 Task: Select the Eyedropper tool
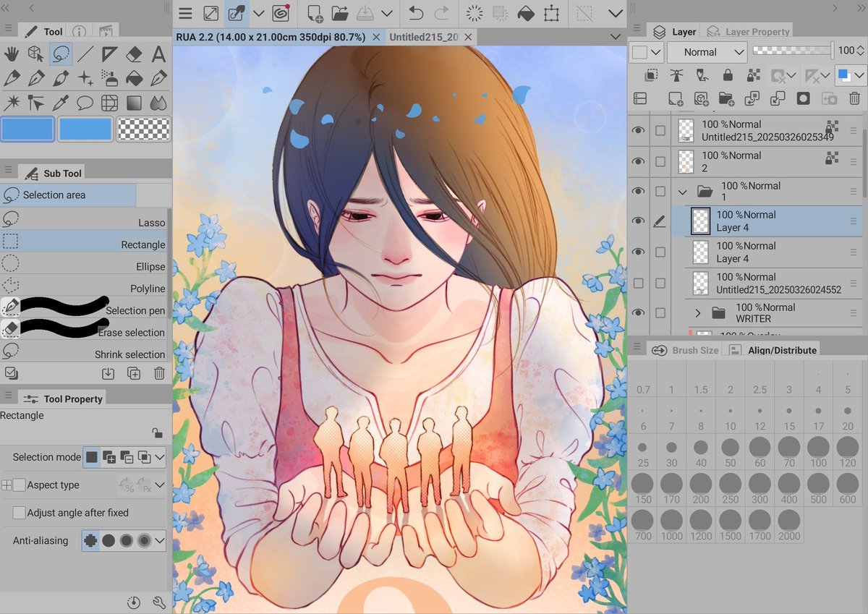pos(60,103)
